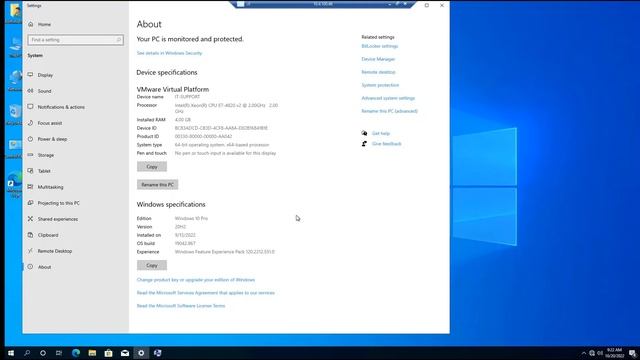Open Change product key or upgrade link
Screen dimensions: 640x360
[x=196, y=280]
